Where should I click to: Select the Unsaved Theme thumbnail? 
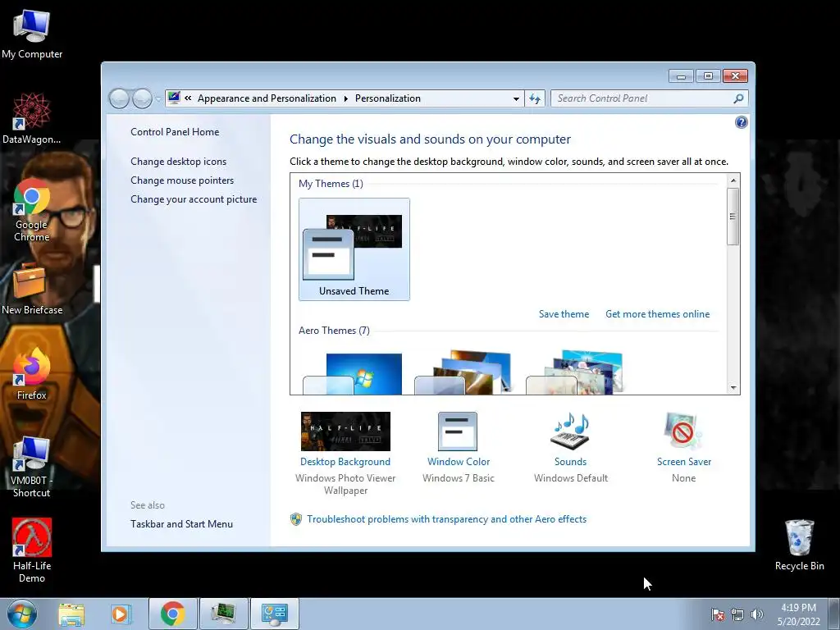(354, 249)
